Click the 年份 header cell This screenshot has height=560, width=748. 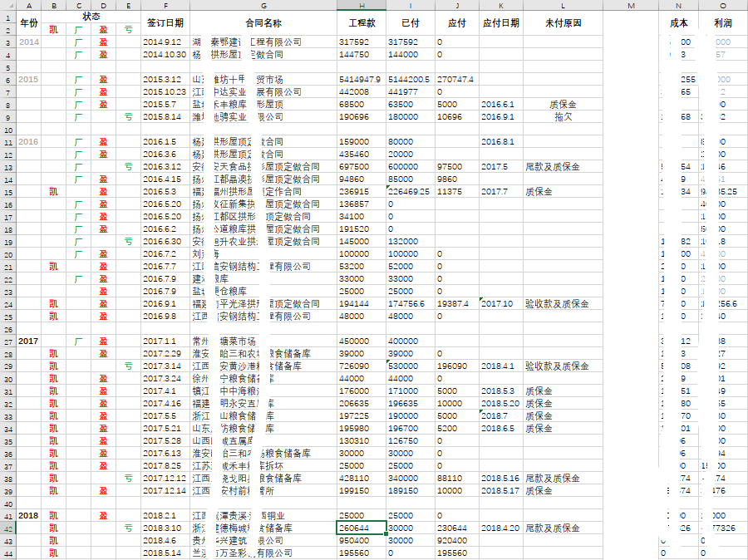[29, 22]
